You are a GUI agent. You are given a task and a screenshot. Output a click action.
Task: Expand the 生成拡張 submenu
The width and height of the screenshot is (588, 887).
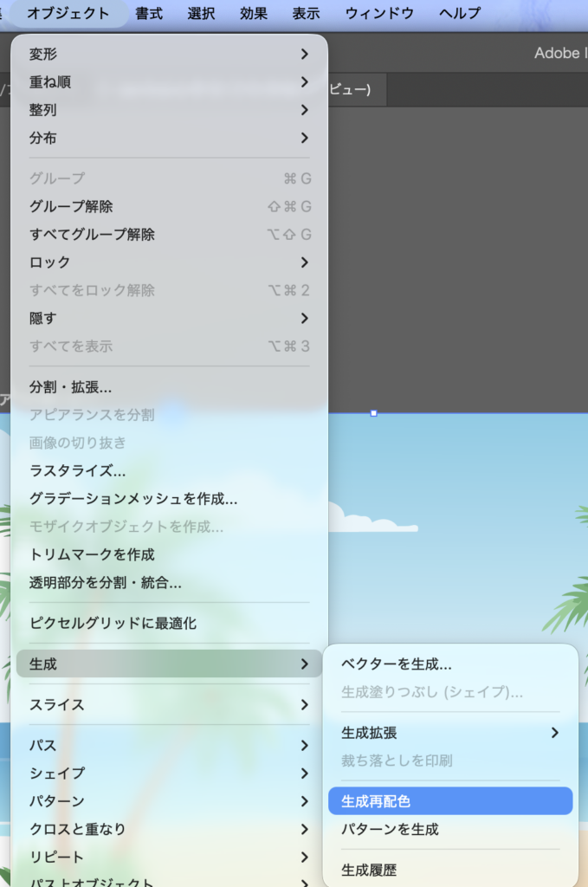tap(449, 733)
